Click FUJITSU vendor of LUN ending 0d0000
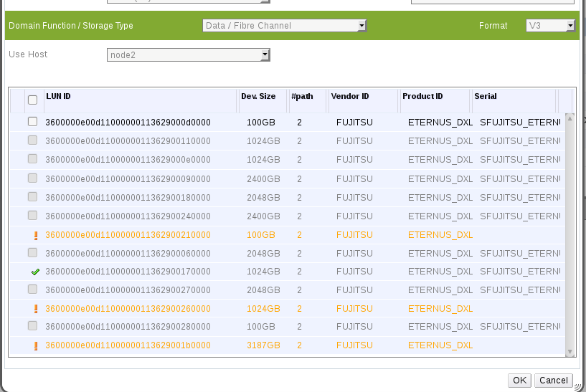Image resolution: width=586 pixels, height=392 pixels. click(x=354, y=123)
